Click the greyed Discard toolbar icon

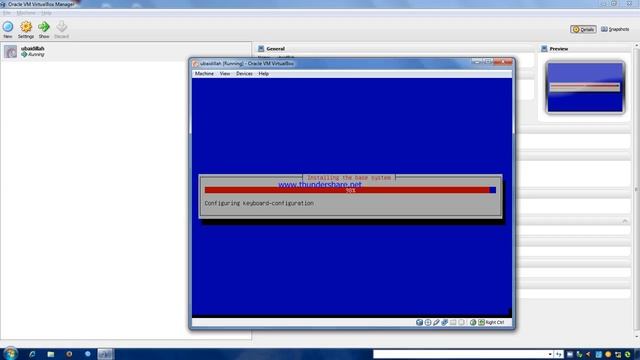click(x=62, y=27)
